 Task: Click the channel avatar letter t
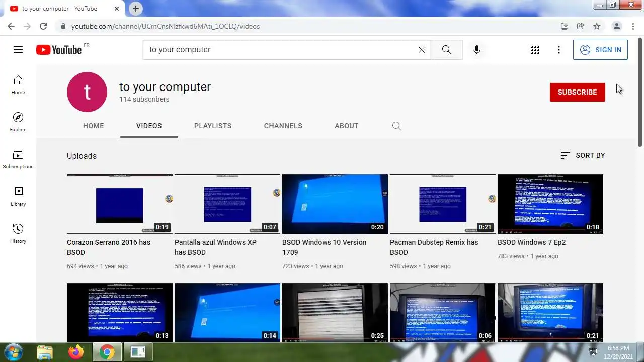click(x=87, y=92)
